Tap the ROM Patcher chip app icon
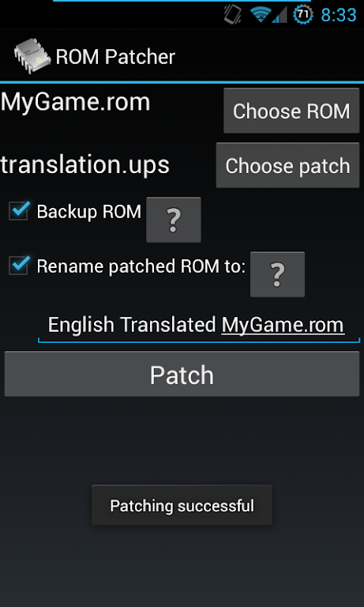The height and width of the screenshot is (607, 364). click(32, 56)
